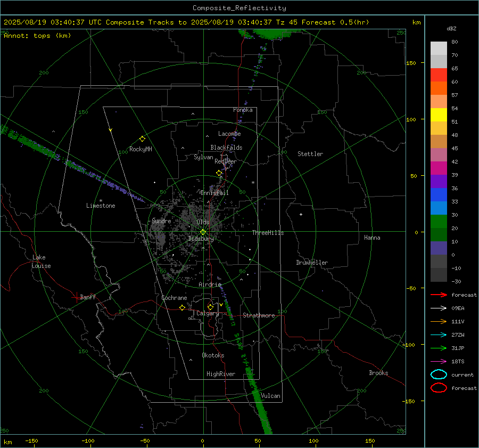The height and width of the screenshot is (448, 479).
Task: Pick the bright green swatch in dBZ scale
Action: [x=439, y=222]
